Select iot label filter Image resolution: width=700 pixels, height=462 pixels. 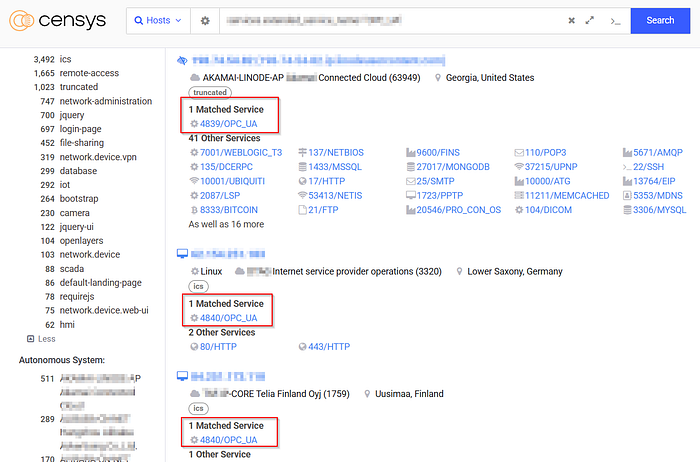[x=65, y=185]
